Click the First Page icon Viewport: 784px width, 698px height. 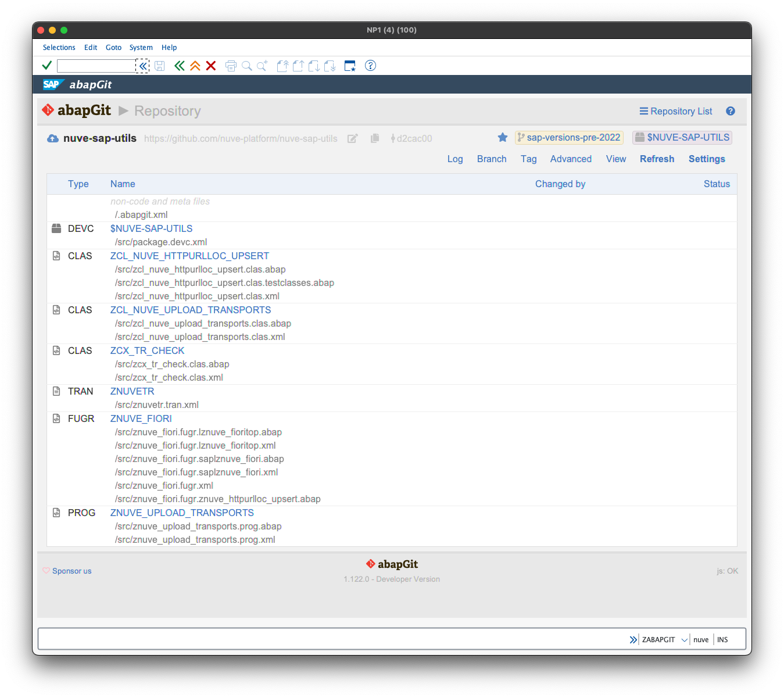(282, 66)
